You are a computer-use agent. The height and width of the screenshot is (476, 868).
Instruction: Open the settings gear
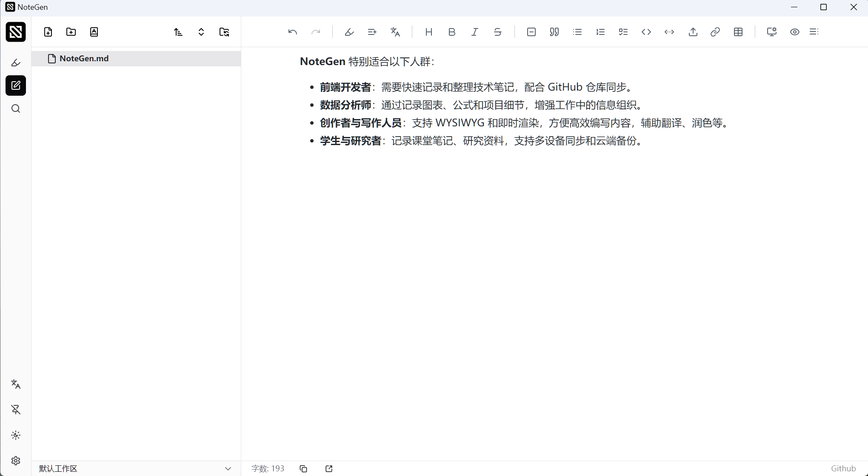pos(16,461)
